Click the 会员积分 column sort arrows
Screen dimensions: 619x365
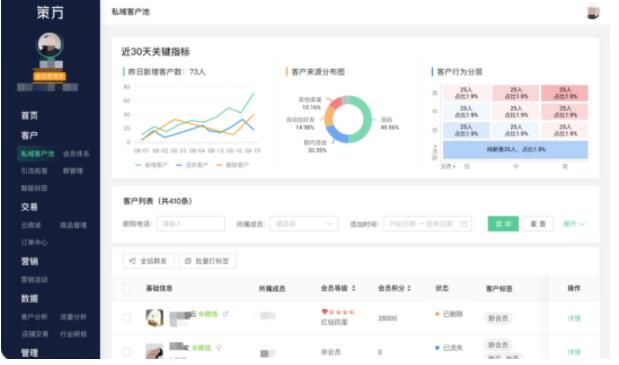click(409, 288)
